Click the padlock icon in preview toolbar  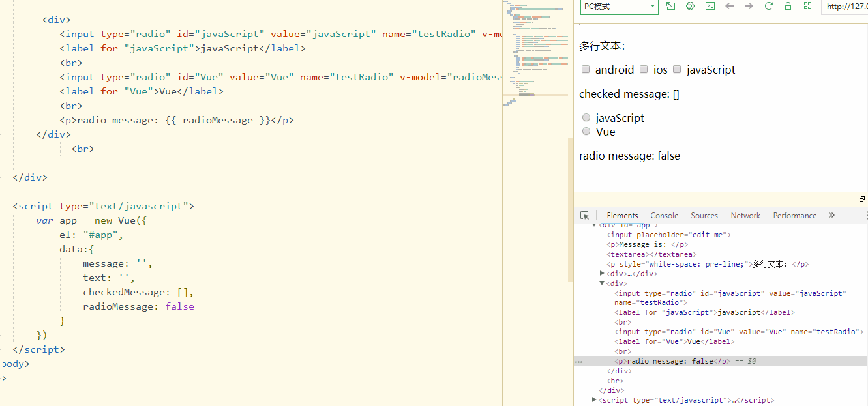tap(788, 6)
